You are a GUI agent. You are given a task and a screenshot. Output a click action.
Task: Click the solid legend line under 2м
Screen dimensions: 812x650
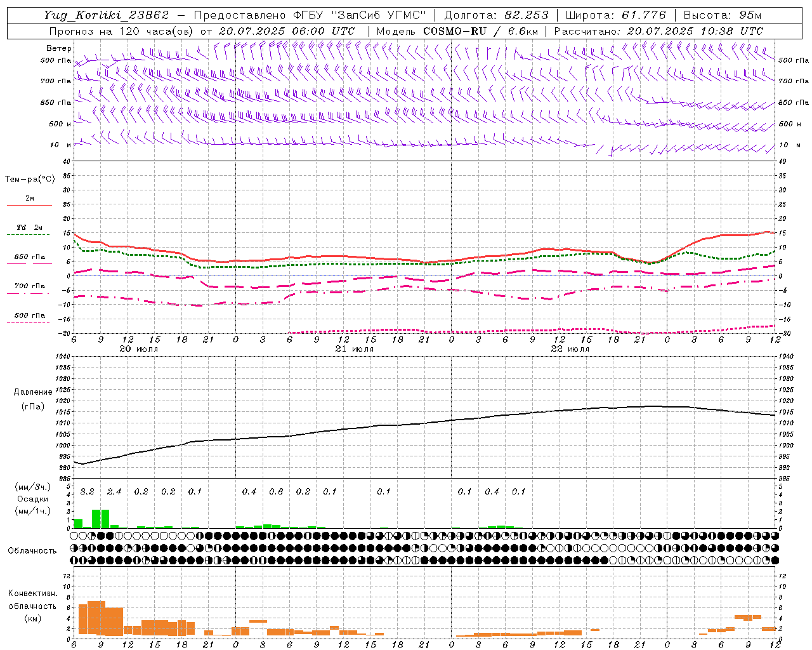(x=29, y=205)
